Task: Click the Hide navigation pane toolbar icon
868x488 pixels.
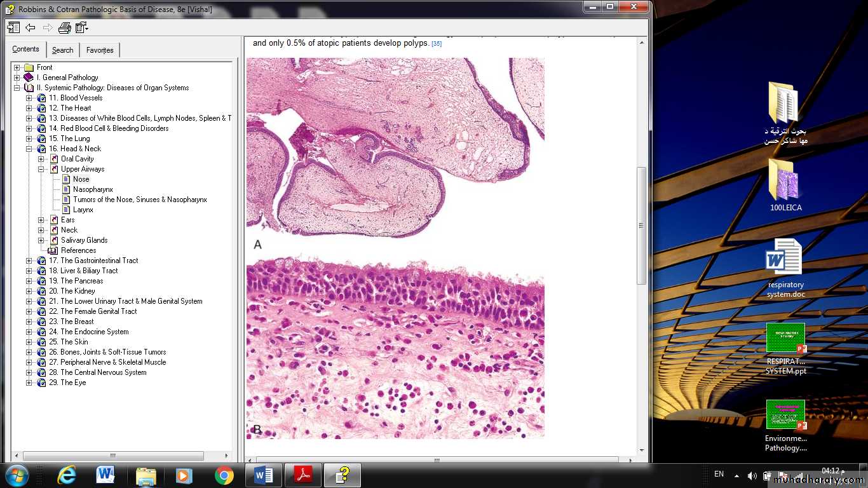Action: pyautogui.click(x=13, y=27)
